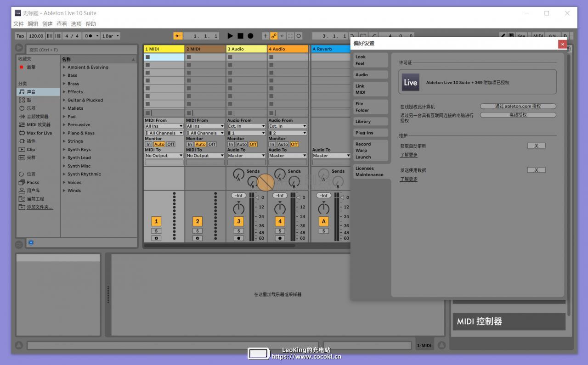Toggle the Follow arrow button
588x365 pixels.
pos(178,36)
